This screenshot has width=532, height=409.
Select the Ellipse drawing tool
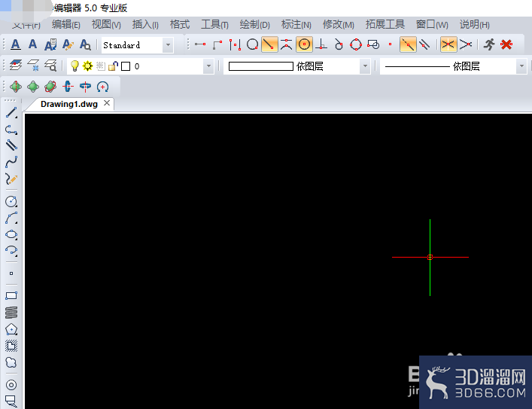tap(11, 234)
